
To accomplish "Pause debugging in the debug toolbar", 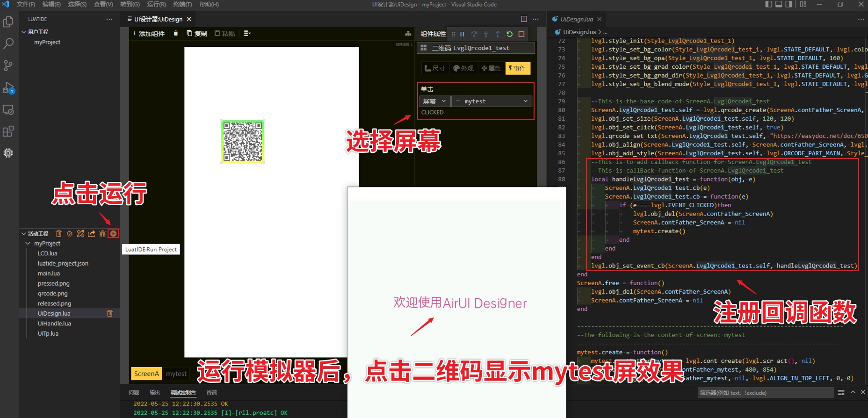I will click(x=462, y=34).
